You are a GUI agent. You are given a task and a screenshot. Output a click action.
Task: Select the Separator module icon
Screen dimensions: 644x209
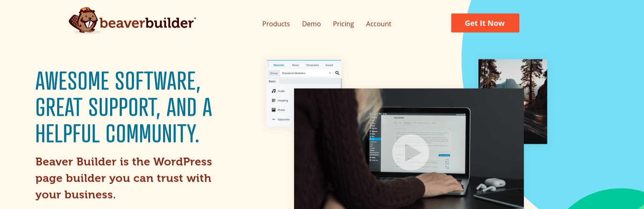[x=274, y=120]
